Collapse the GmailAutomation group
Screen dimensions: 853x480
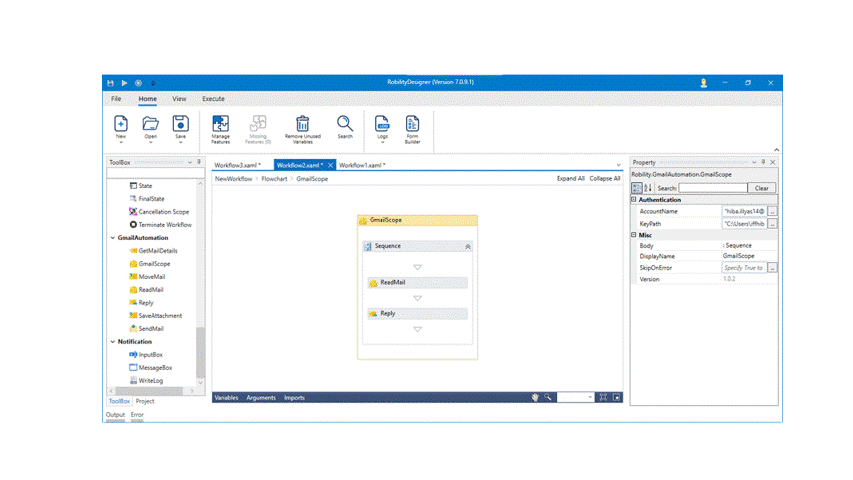(x=112, y=238)
